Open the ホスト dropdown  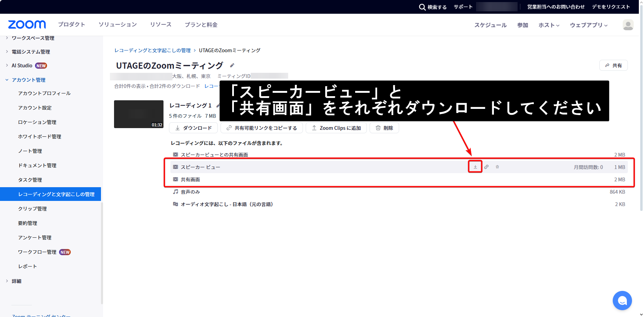click(x=549, y=25)
